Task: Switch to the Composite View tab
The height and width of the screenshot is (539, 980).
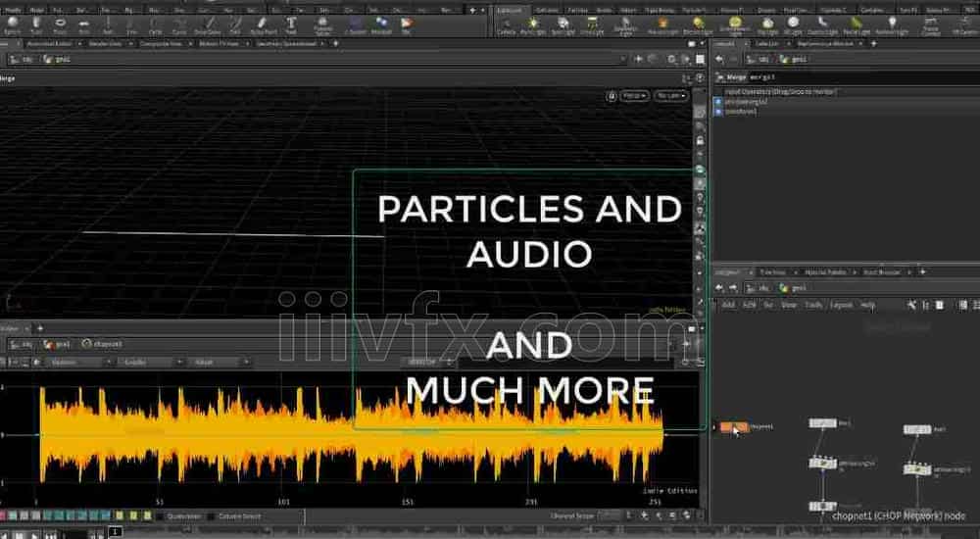Action: tap(161, 44)
